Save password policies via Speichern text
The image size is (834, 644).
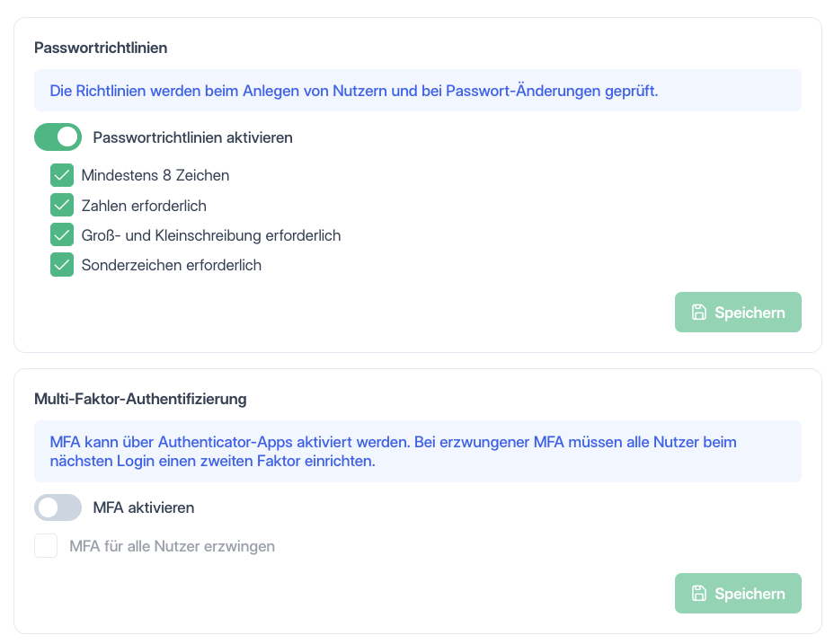[750, 313]
